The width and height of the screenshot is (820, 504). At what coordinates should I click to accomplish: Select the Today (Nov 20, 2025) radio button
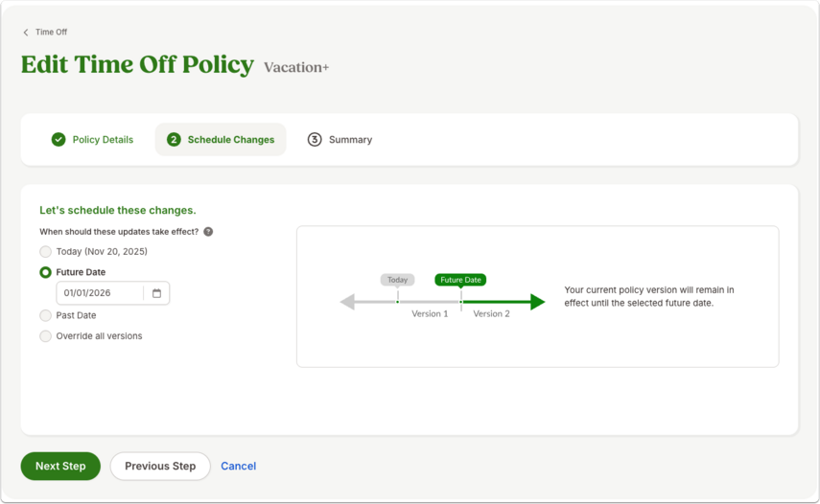click(x=45, y=252)
